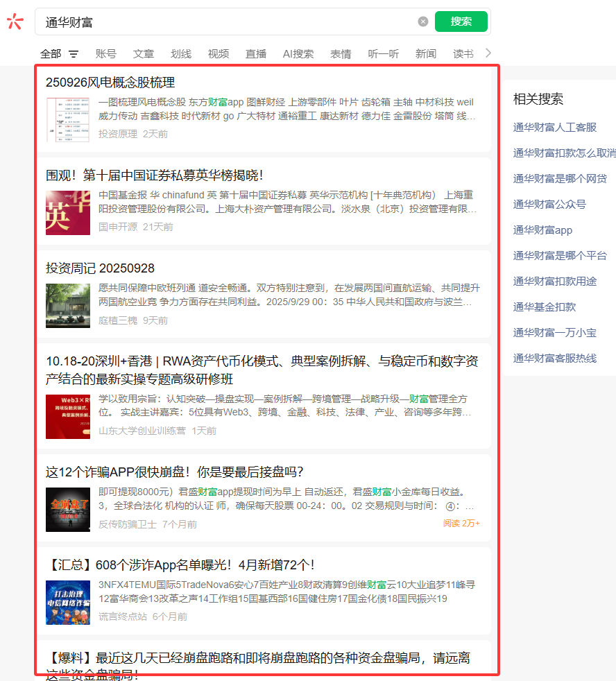The image size is (616, 681).
Task: Click the 阅读 2万+ read count
Action: point(461,524)
